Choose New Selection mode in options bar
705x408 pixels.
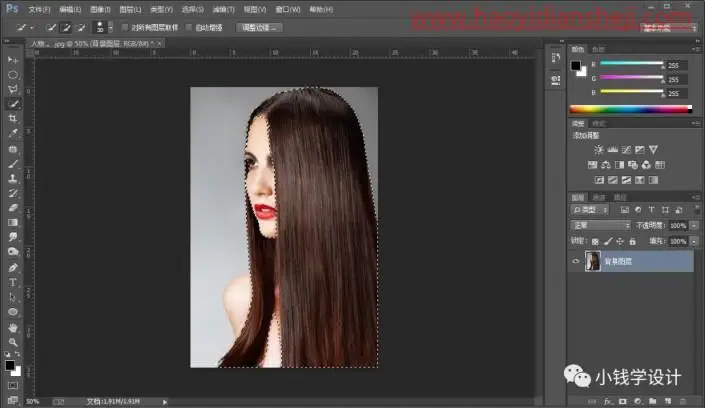tap(51, 28)
